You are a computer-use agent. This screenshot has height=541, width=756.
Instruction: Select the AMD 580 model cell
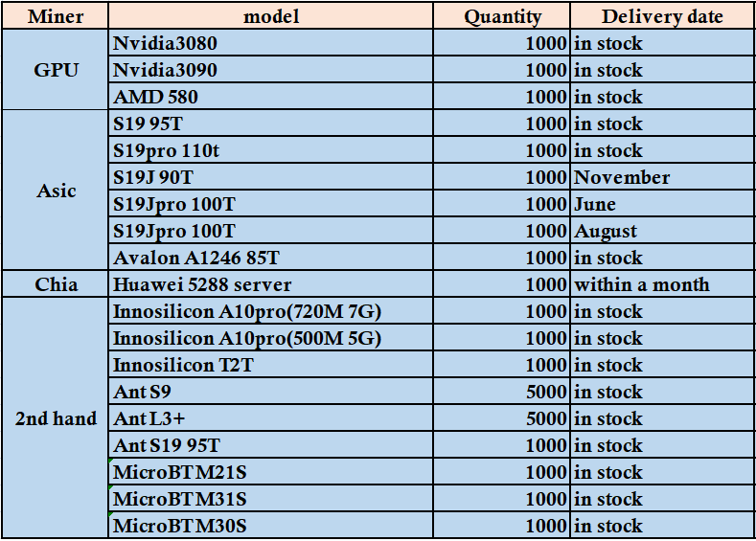pos(271,97)
